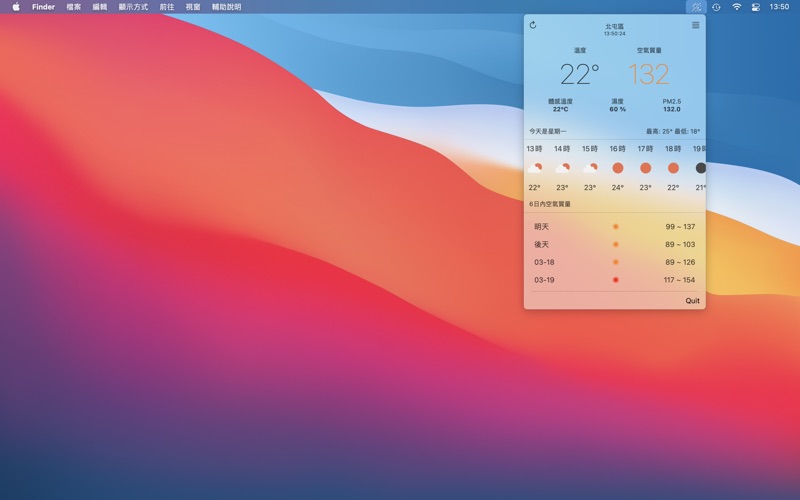The image size is (800, 500).
Task: Open the hamburger menu in weather panel
Action: pos(695,25)
